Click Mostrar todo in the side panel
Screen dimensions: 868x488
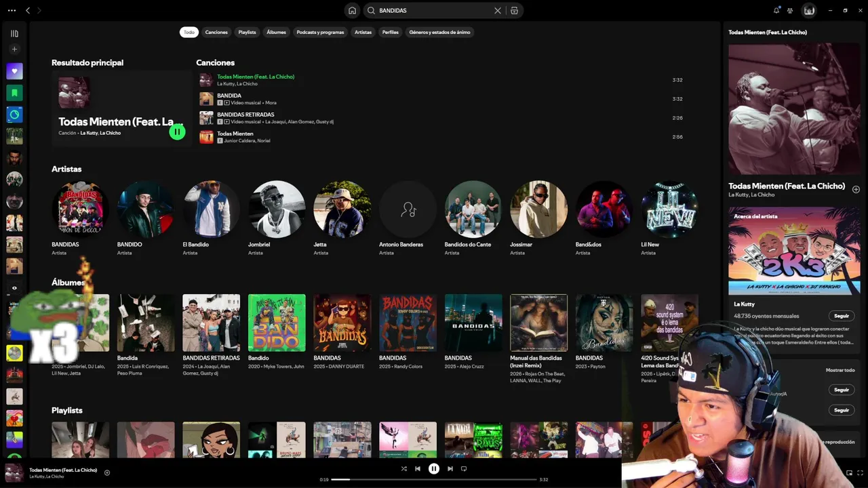[x=840, y=370]
